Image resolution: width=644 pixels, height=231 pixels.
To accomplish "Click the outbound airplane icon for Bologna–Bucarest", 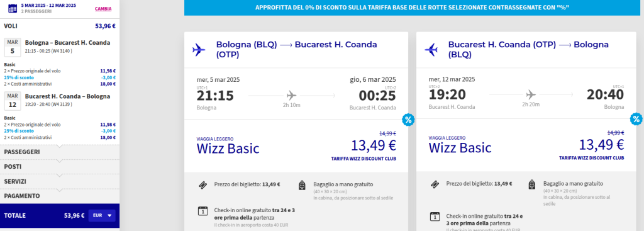I will coord(199,50).
